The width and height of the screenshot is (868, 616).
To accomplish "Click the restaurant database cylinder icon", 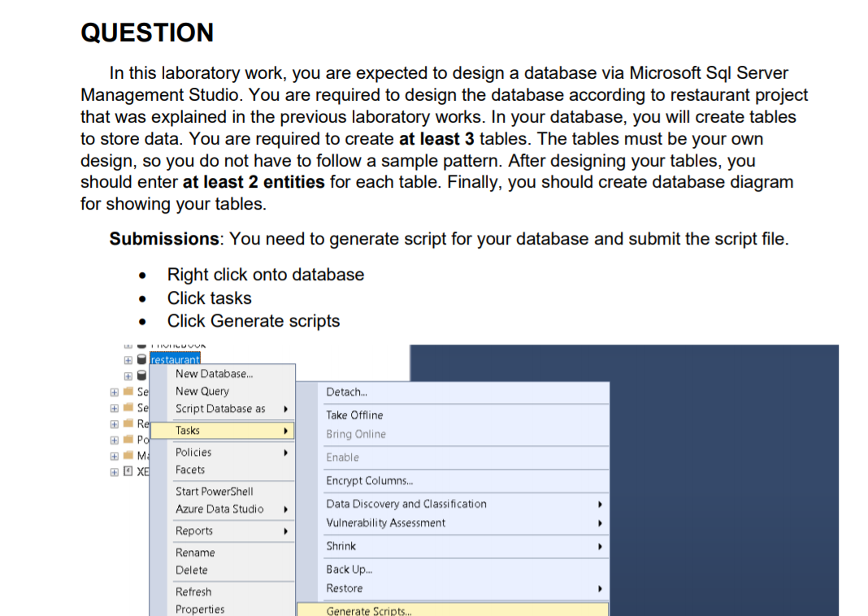I will [141, 358].
